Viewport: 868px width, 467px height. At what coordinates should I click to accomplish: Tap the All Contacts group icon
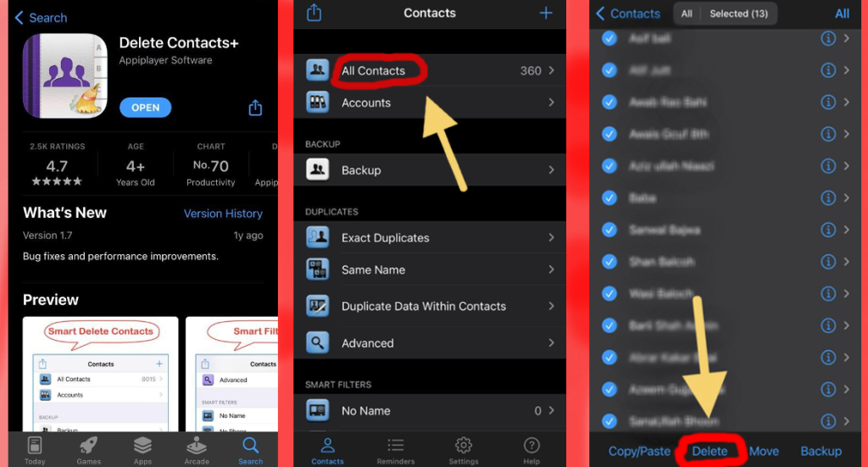(317, 70)
